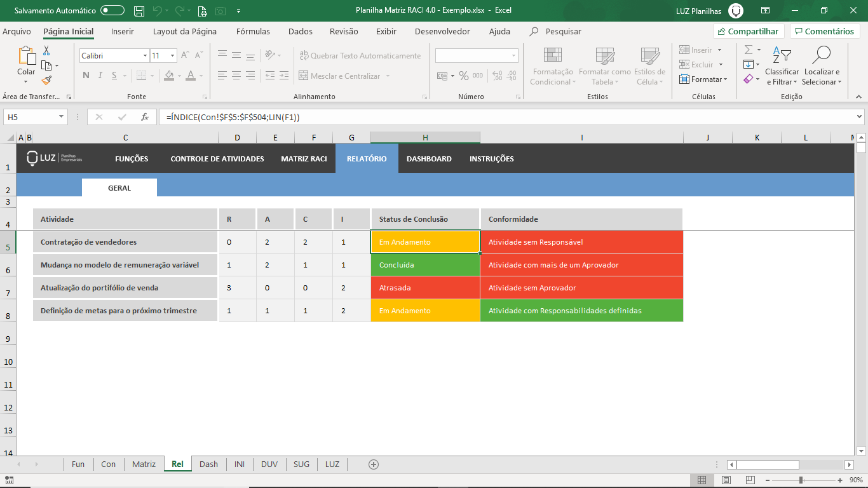Viewport: 868px width, 488px height.
Task: Click the AutoSum sigma icon
Action: [749, 50]
